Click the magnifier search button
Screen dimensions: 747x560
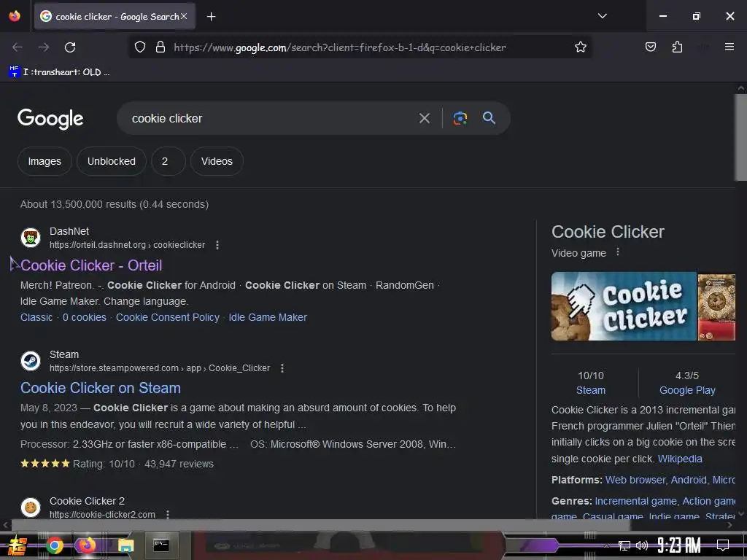[489, 117]
